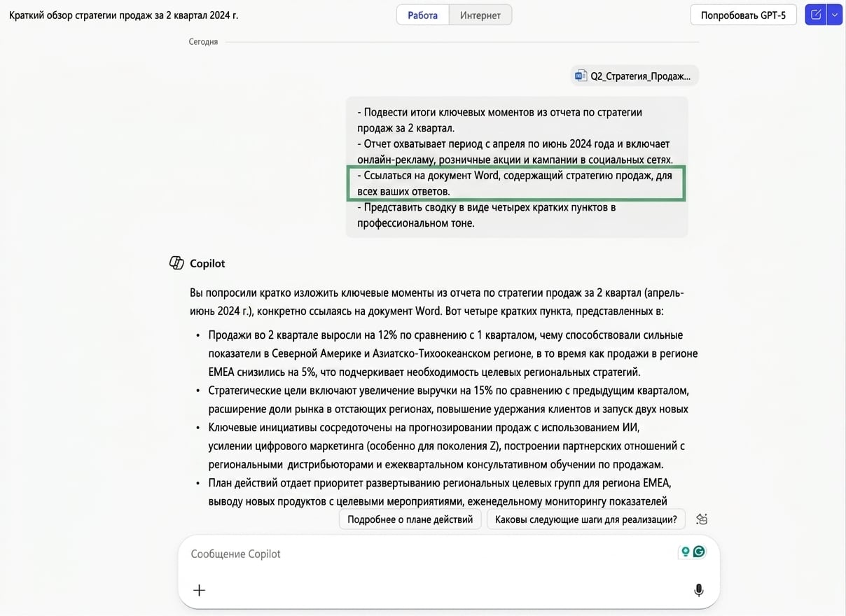Image resolution: width=846 pixels, height=616 pixels.
Task: Click the Сегодня date label
Action: tap(203, 42)
